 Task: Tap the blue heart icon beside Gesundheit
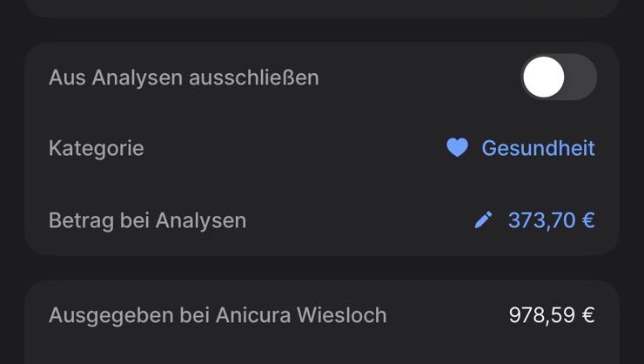[x=457, y=147]
